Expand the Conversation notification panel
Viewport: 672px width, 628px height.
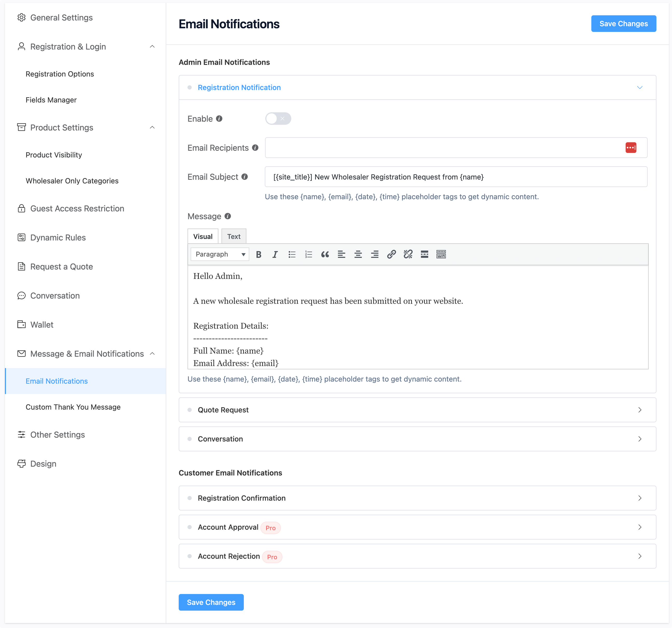(x=418, y=439)
